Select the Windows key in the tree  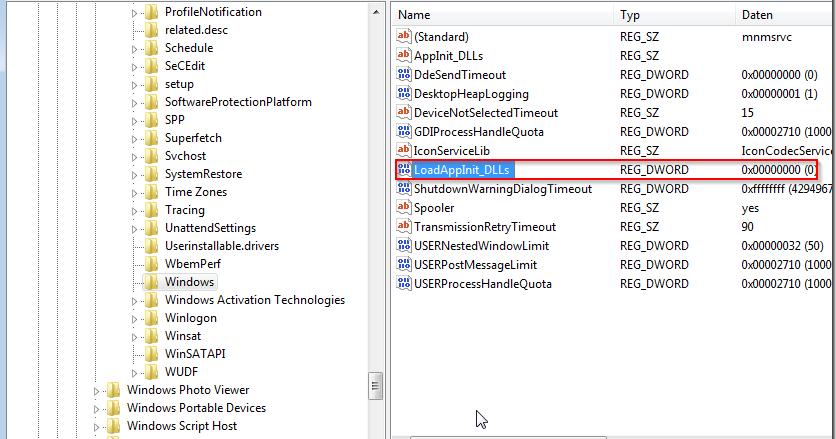tap(189, 282)
